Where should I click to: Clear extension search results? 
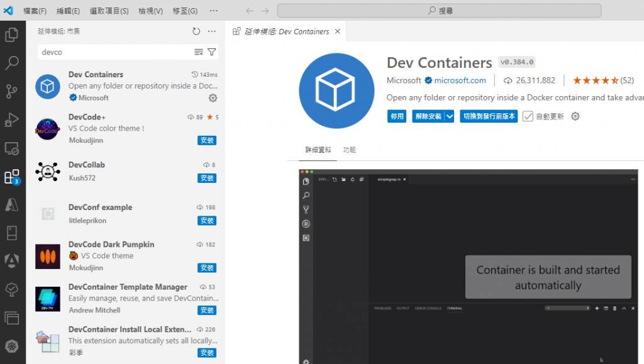click(199, 52)
